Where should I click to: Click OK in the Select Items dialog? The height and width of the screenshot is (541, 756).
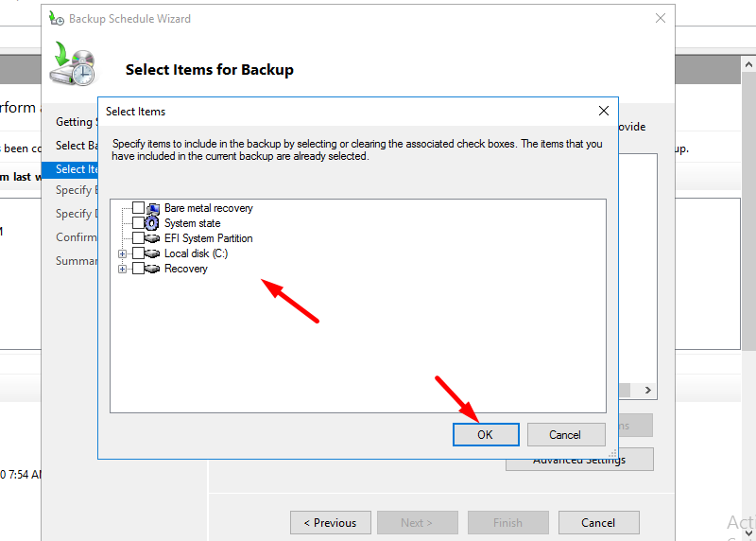(486, 435)
